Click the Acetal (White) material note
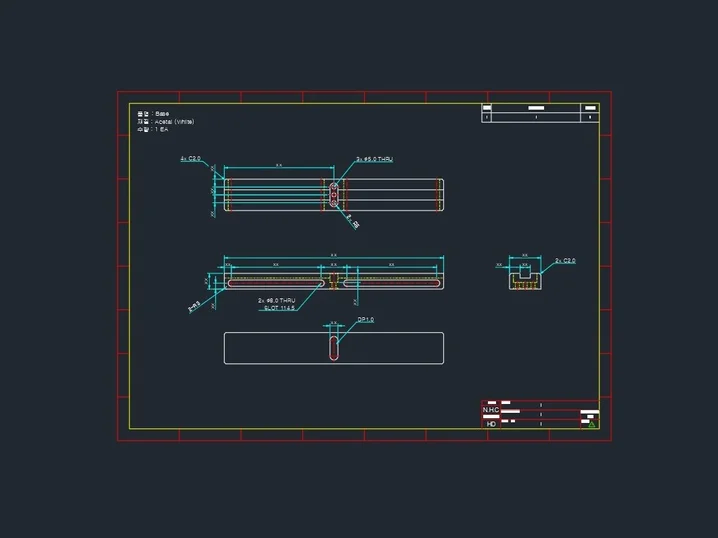 click(x=174, y=121)
